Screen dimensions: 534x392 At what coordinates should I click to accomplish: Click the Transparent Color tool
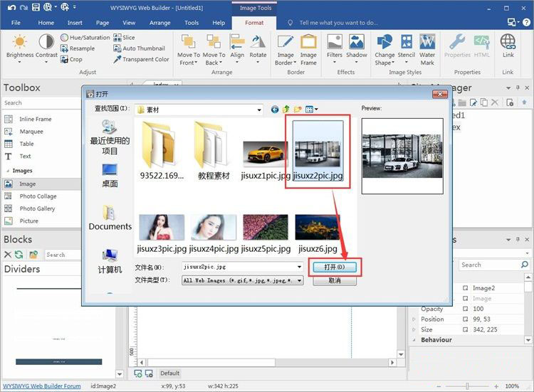141,60
